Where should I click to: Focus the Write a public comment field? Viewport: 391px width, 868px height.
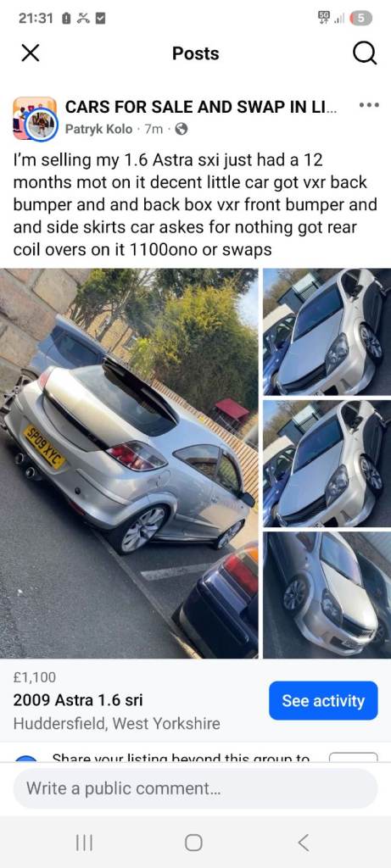195,788
